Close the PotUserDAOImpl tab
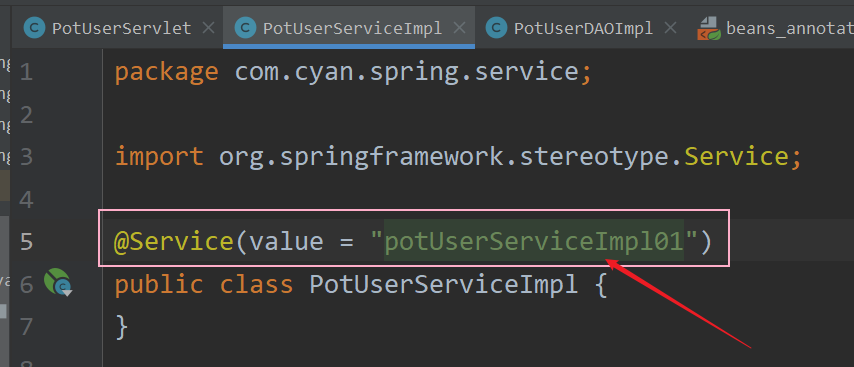 click(x=670, y=28)
